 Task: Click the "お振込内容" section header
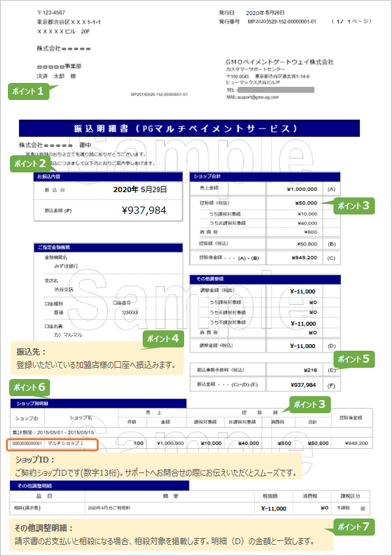tap(108, 176)
